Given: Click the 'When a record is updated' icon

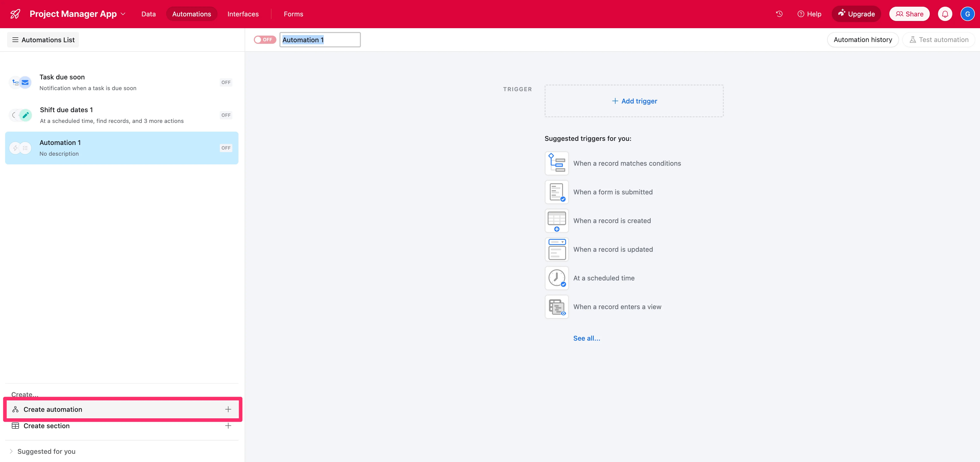Looking at the screenshot, I should 557,249.
